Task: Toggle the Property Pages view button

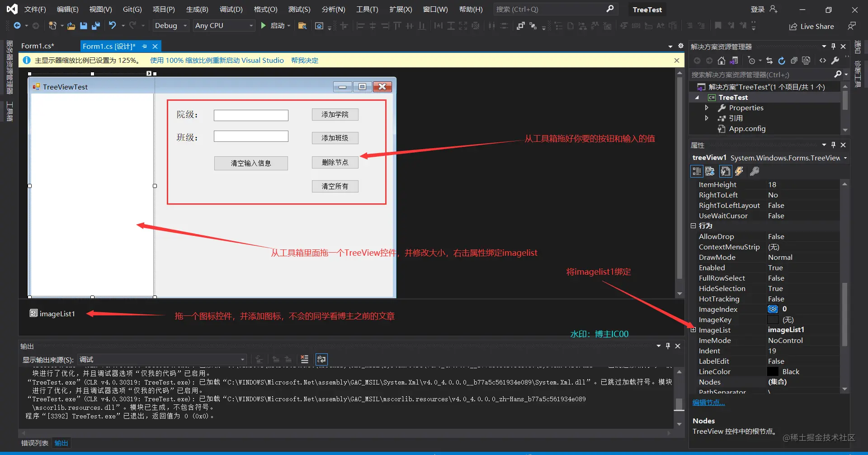Action: click(x=755, y=171)
